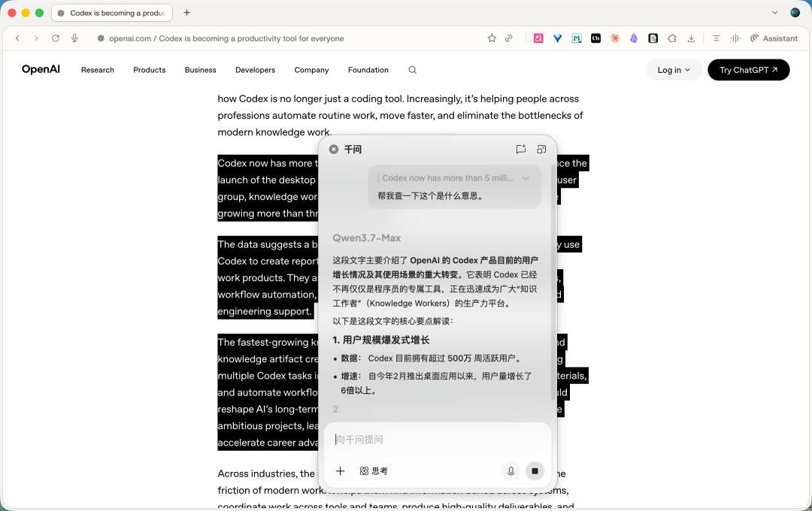The height and width of the screenshot is (511, 812).
Task: Go to OpenAI home logo
Action: click(41, 69)
